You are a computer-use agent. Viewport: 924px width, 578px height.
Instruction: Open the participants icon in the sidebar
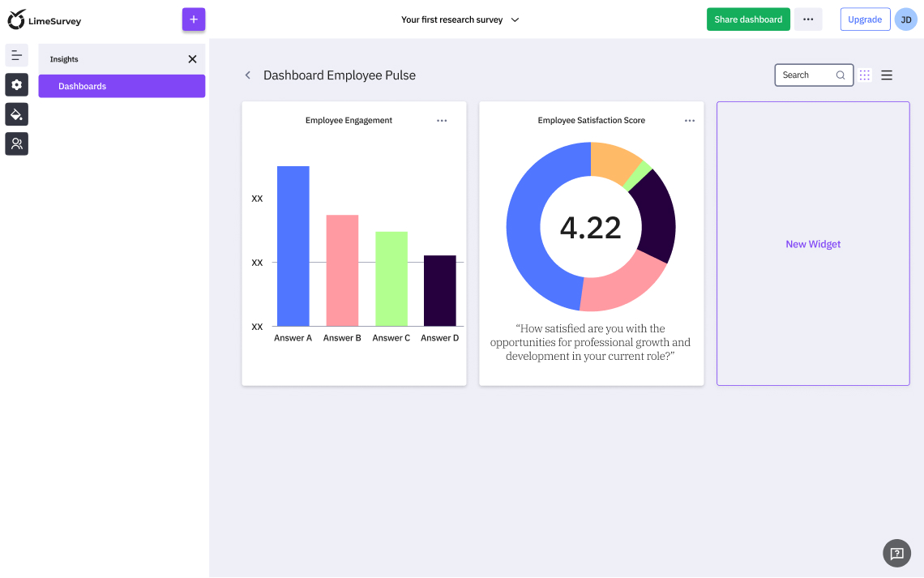tap(16, 143)
